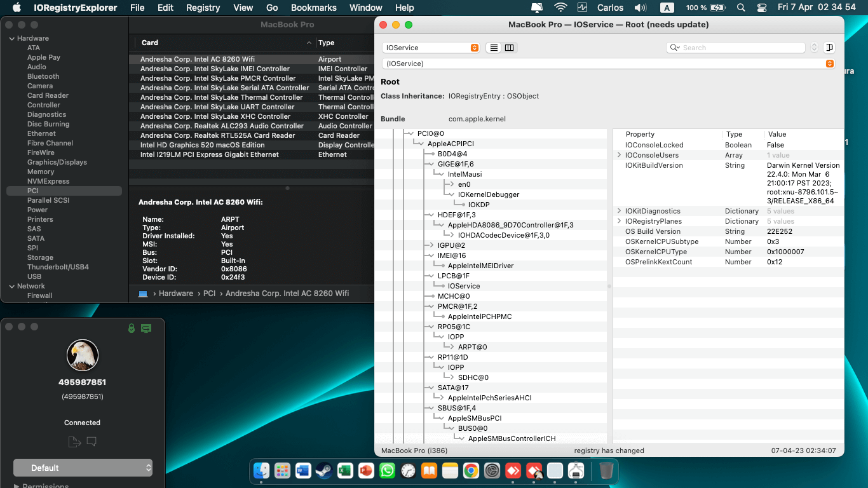Open Launchpad in the Dock
Screen dimensions: 868x488
pos(283,471)
